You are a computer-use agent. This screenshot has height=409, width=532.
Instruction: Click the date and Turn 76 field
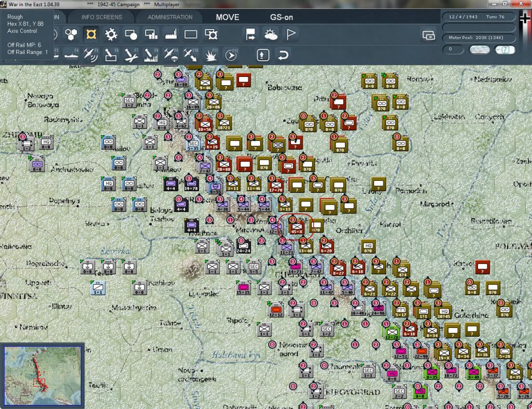point(478,17)
